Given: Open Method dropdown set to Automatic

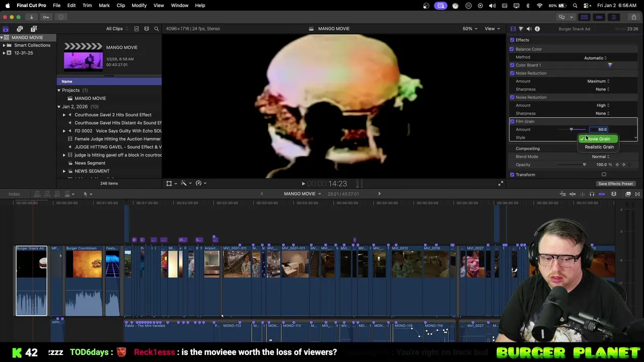Looking at the screenshot, I should (596, 58).
